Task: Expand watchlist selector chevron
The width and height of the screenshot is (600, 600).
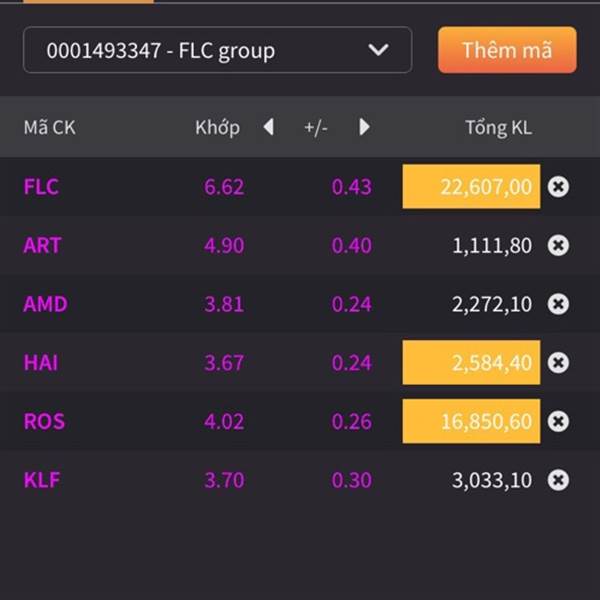Action: (378, 50)
